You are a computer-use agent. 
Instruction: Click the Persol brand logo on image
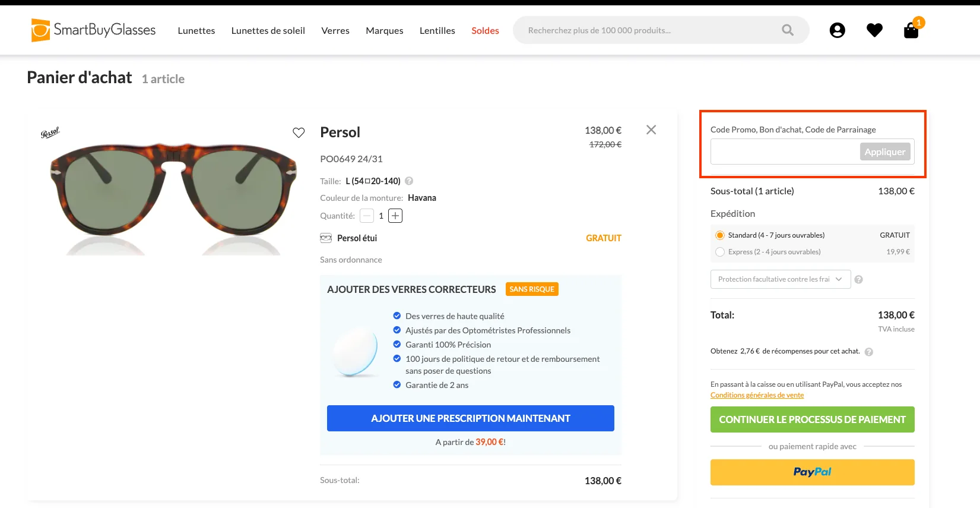(50, 132)
